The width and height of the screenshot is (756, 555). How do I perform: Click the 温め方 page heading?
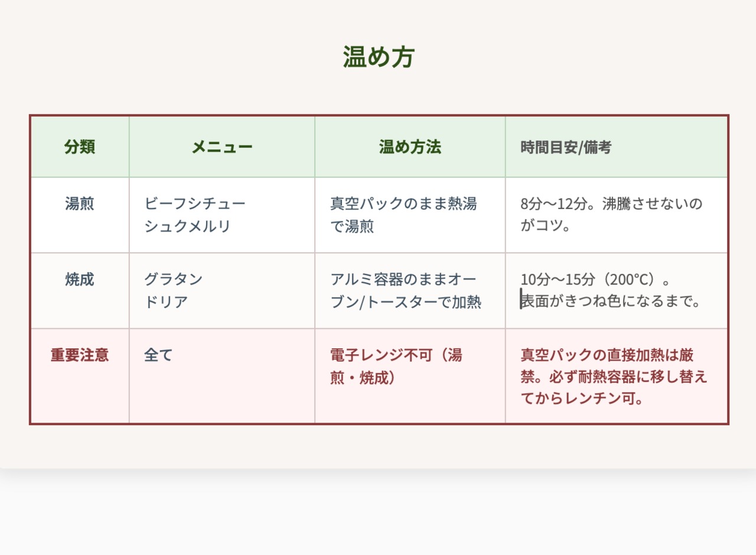click(379, 57)
